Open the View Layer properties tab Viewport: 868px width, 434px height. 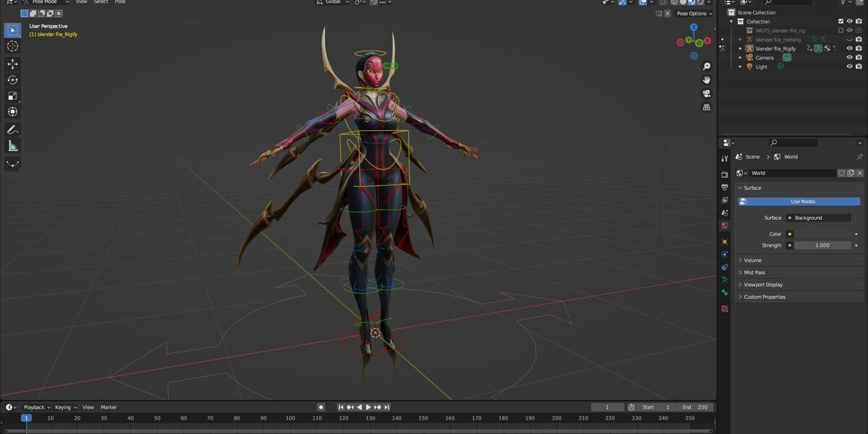[725, 200]
